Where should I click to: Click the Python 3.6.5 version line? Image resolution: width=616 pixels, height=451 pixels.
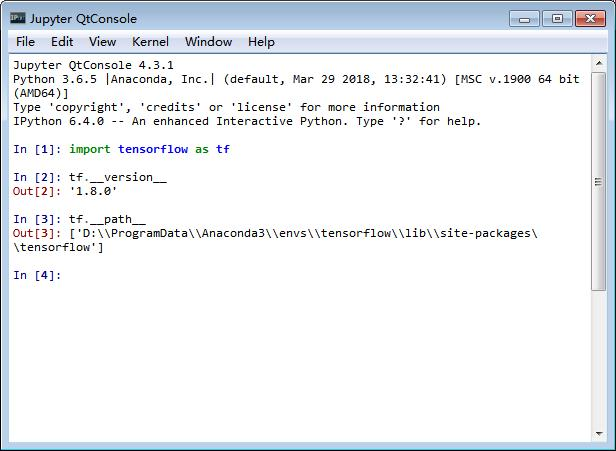[296, 79]
